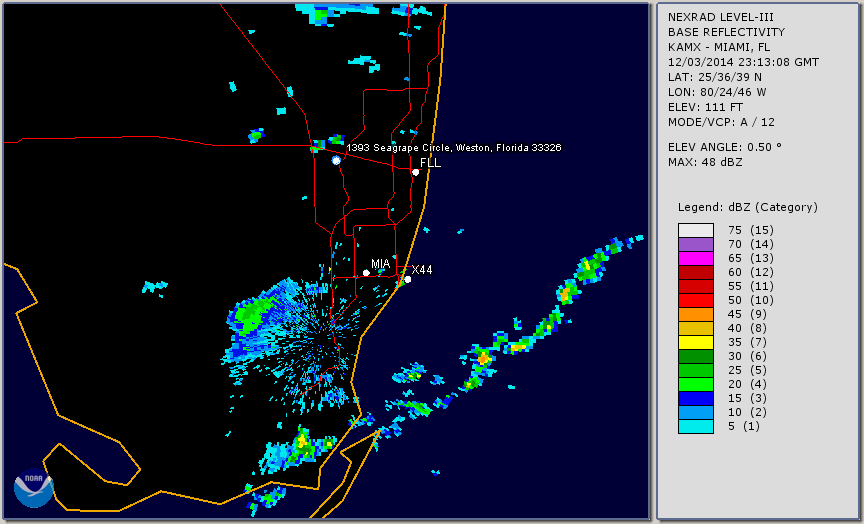Select the 40 dBZ gold legend swatch

pyautogui.click(x=696, y=328)
